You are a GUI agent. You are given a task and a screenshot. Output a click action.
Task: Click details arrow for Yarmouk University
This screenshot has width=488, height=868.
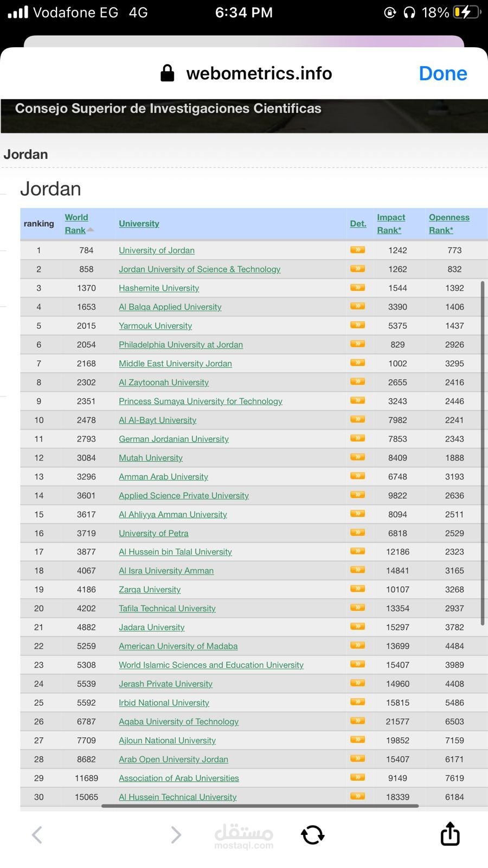(x=357, y=325)
